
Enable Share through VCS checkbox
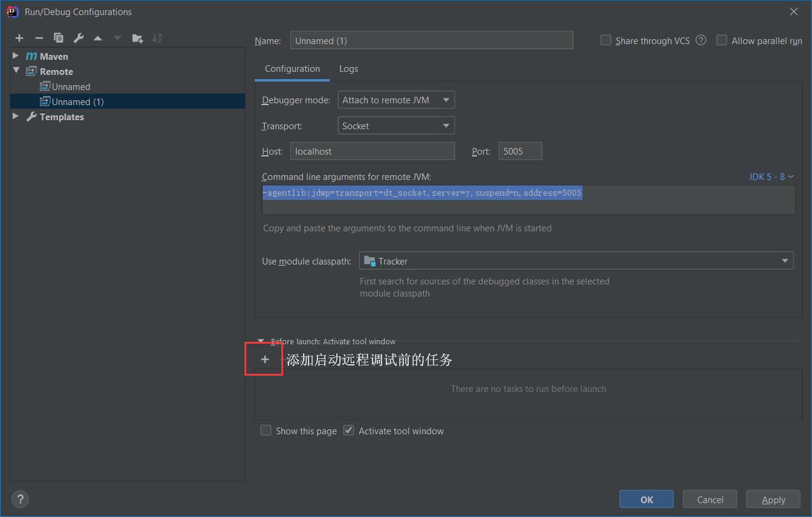point(606,40)
